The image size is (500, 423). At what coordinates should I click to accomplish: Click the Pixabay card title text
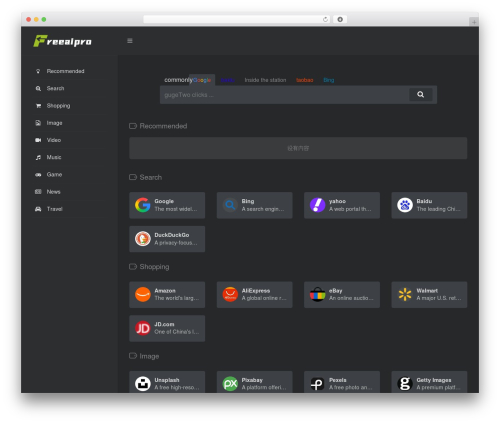(x=252, y=380)
